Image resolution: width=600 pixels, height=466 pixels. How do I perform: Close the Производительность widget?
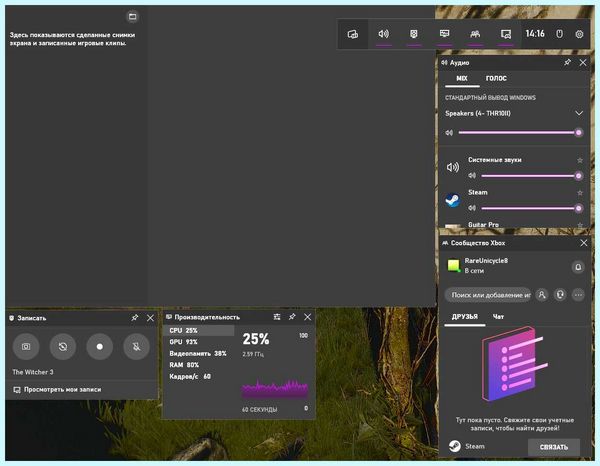click(308, 317)
